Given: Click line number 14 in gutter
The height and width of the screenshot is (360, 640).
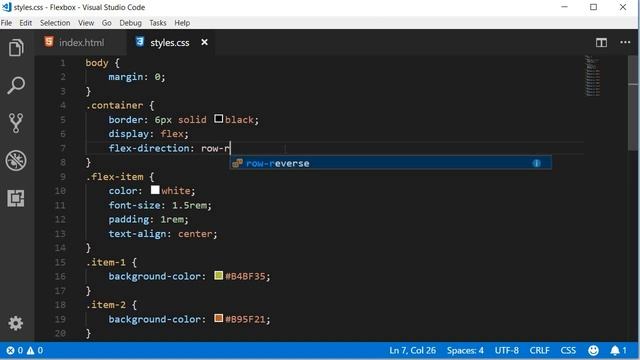Looking at the screenshot, I should tap(60, 248).
